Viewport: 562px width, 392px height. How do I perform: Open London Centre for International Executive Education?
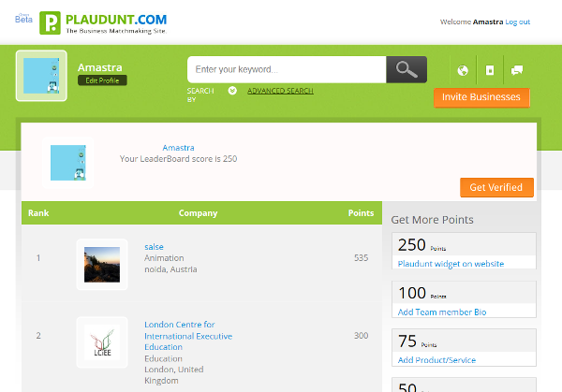(187, 335)
